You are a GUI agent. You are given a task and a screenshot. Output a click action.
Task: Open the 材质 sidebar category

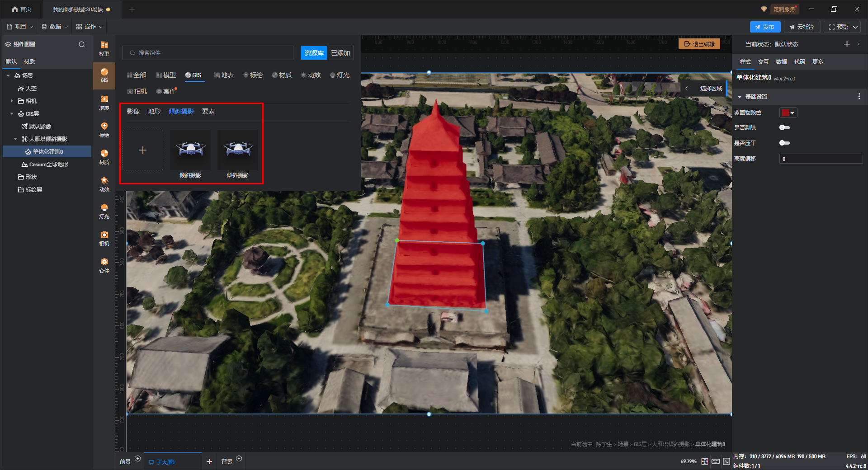pyautogui.click(x=104, y=157)
